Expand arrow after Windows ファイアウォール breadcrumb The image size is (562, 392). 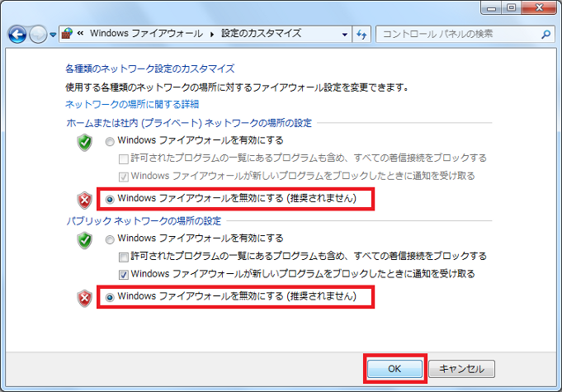(x=211, y=34)
